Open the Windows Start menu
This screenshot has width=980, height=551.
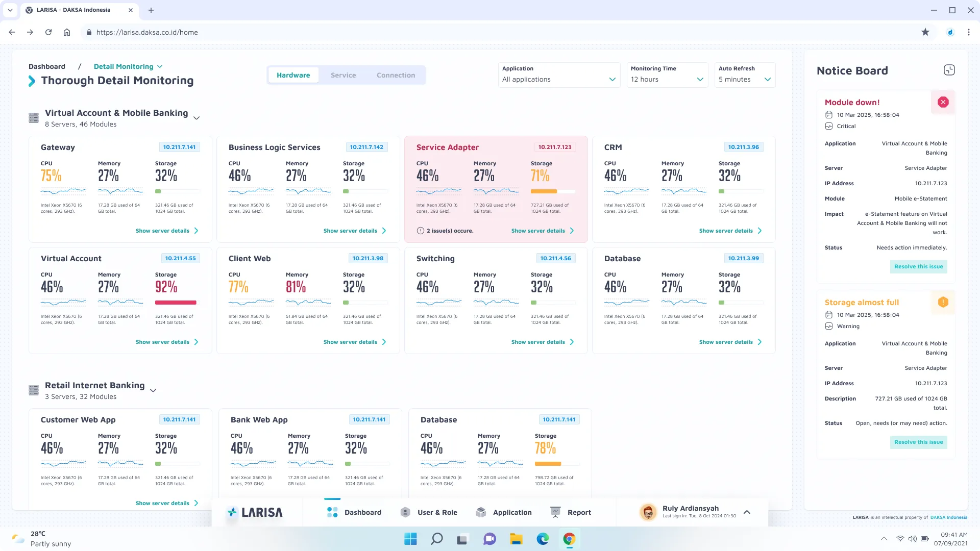[410, 539]
